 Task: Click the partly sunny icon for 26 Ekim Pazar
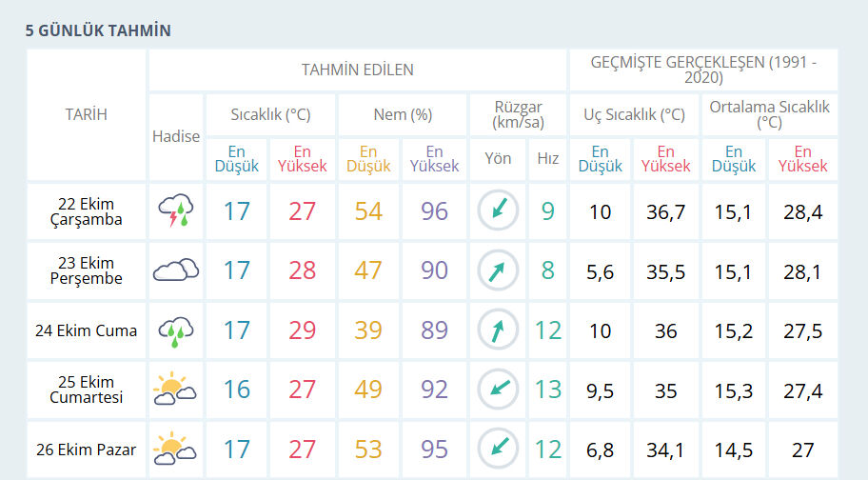(176, 450)
